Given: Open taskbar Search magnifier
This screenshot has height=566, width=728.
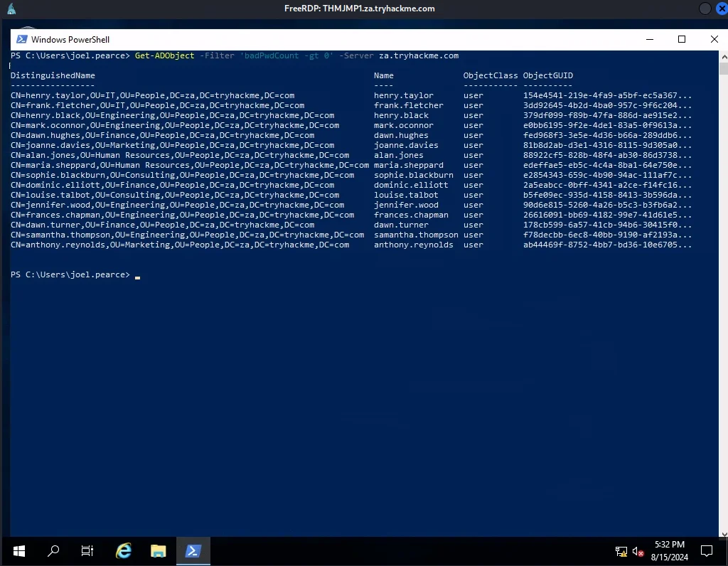Looking at the screenshot, I should click(53, 551).
